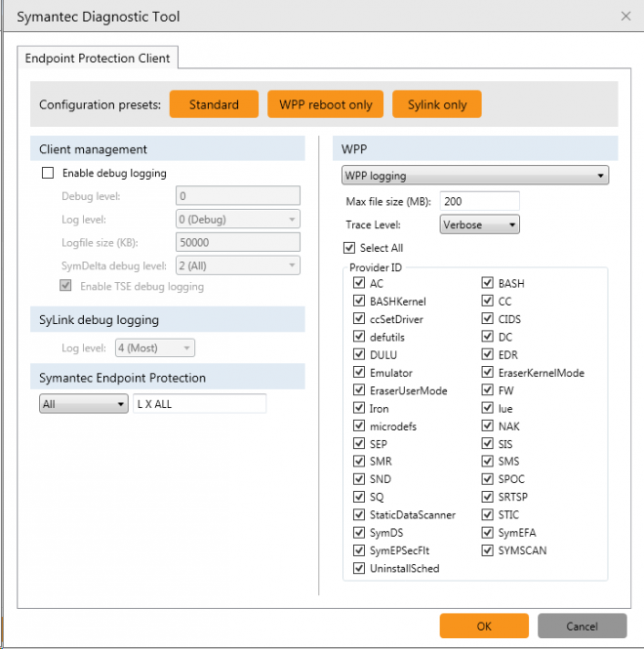Toggle the ccSetDriver provider checkbox
This screenshot has width=644, height=649.
click(x=359, y=319)
